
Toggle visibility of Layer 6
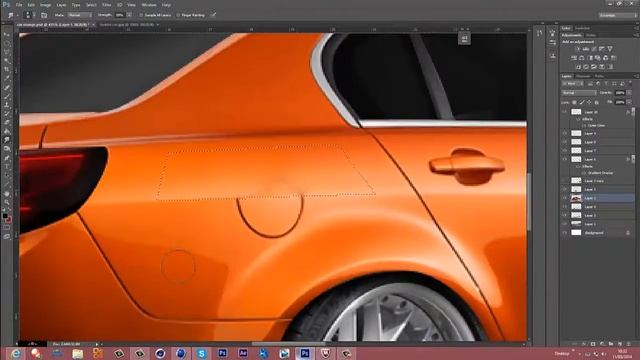[x=564, y=159]
